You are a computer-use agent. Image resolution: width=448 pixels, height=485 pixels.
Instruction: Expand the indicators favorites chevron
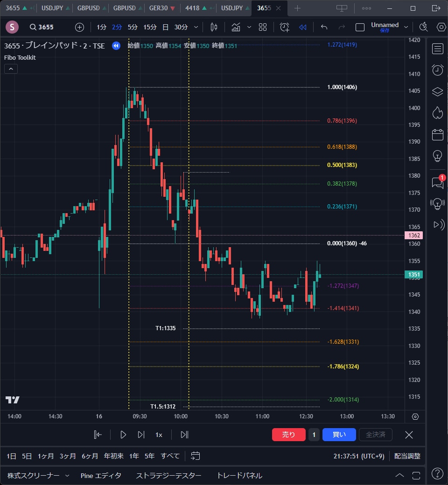249,27
